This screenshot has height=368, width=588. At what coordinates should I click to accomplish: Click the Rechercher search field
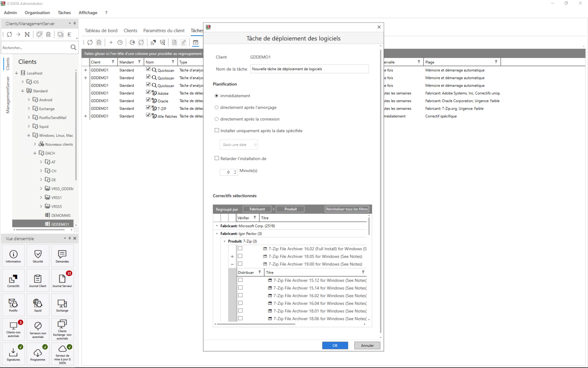(x=35, y=47)
